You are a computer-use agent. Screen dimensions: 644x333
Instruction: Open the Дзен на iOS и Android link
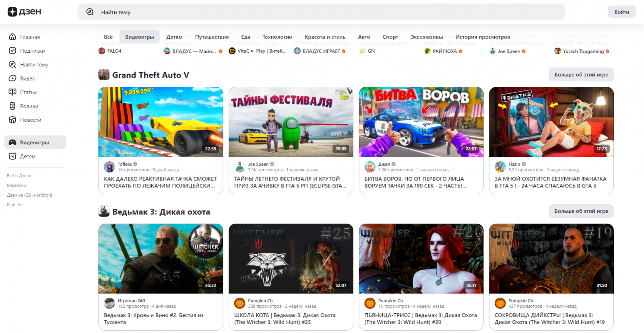(29, 195)
